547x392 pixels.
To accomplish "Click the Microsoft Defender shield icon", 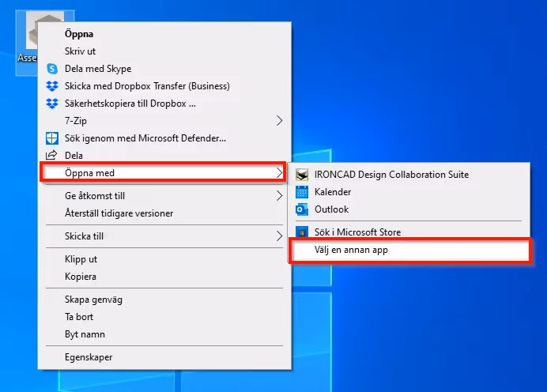I will (x=52, y=138).
